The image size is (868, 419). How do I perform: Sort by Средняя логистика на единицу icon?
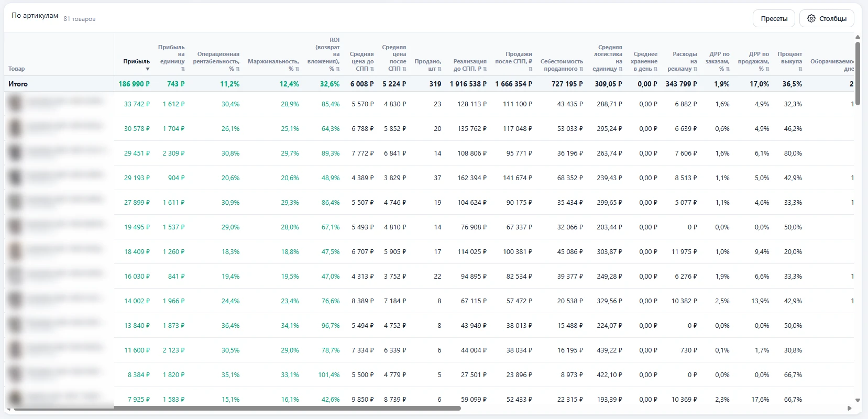tap(621, 69)
